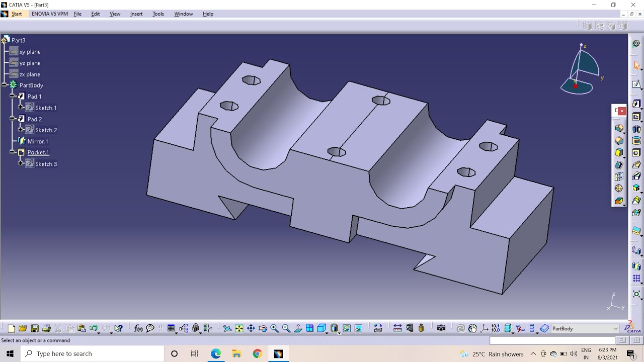The width and height of the screenshot is (644, 362).
Task: Select the Shaft tool
Action: pyautogui.click(x=636, y=129)
